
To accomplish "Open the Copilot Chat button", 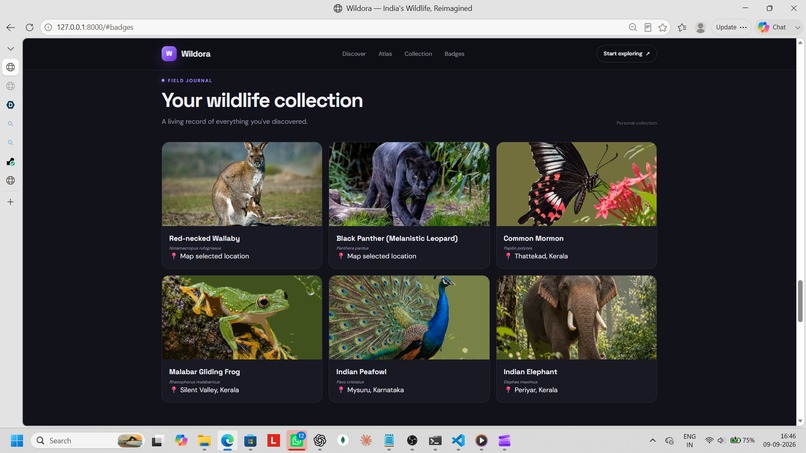I will tap(772, 27).
